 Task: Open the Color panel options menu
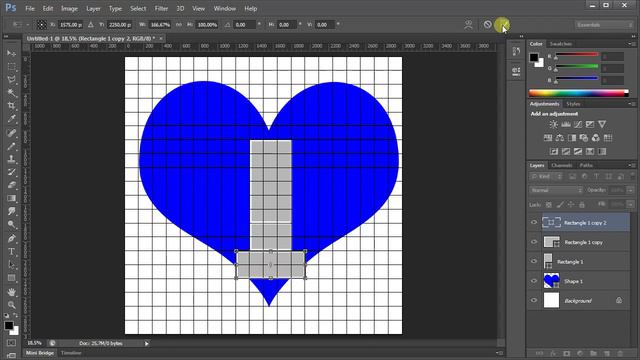point(631,44)
